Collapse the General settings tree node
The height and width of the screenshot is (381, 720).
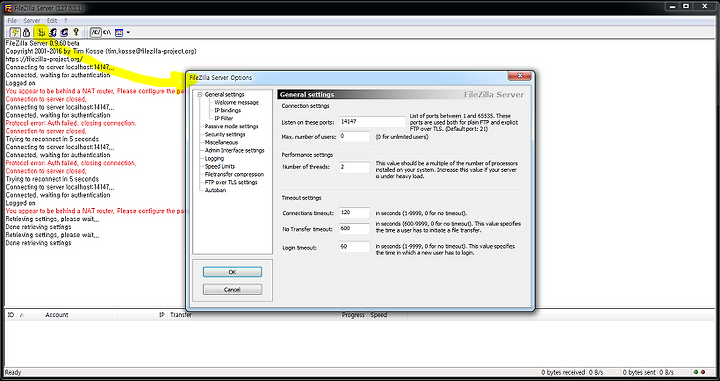point(200,95)
